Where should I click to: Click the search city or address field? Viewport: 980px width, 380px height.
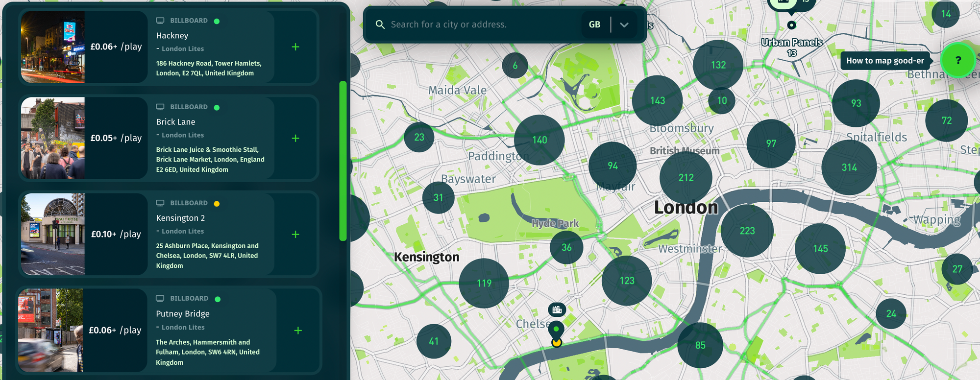[x=483, y=24]
